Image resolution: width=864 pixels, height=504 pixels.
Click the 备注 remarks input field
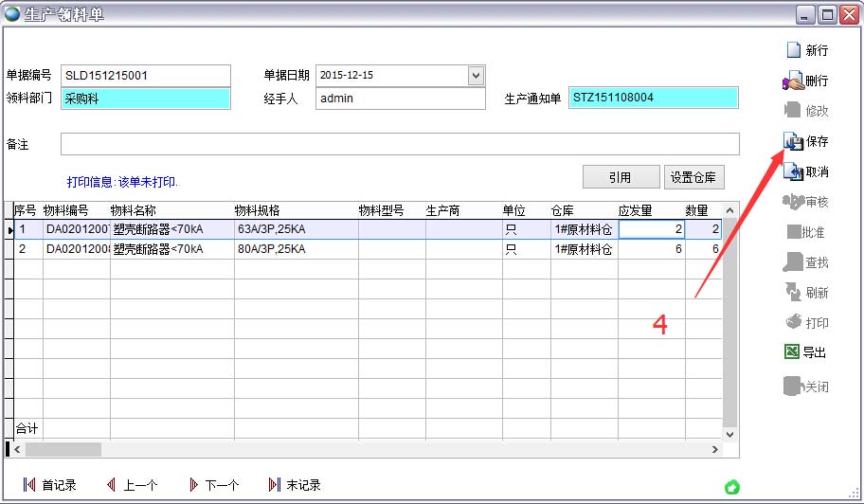pyautogui.click(x=399, y=144)
